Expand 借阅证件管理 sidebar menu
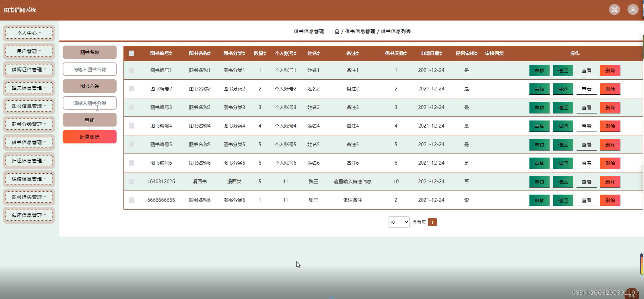The width and height of the screenshot is (644, 299). pyautogui.click(x=29, y=70)
